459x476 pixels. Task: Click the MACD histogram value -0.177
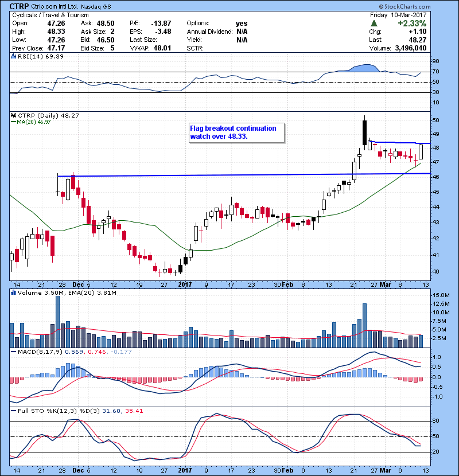click(121, 352)
